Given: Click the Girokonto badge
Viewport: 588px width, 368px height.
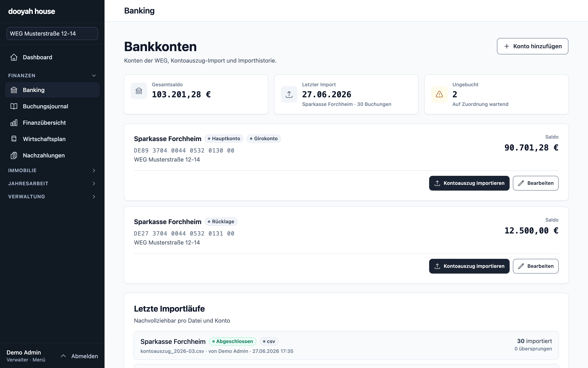Looking at the screenshot, I should point(264,138).
